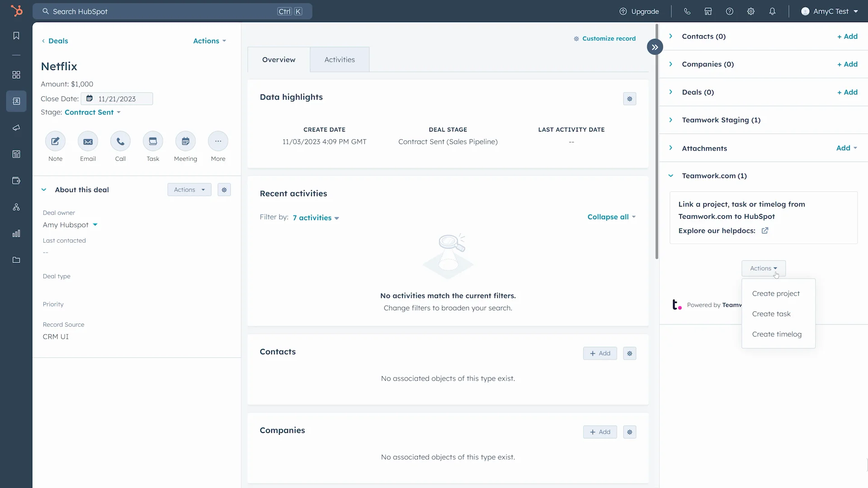This screenshot has height=488, width=868.
Task: Select Create timelog from Actions menu
Action: (x=777, y=333)
